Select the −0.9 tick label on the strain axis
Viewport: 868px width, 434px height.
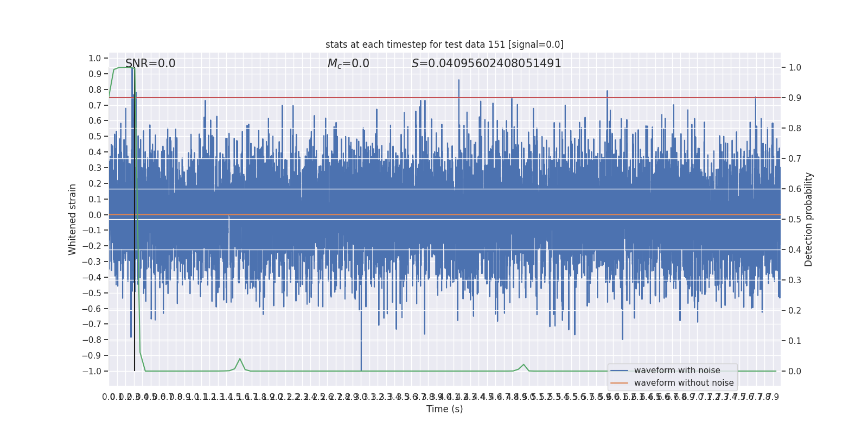coord(92,355)
